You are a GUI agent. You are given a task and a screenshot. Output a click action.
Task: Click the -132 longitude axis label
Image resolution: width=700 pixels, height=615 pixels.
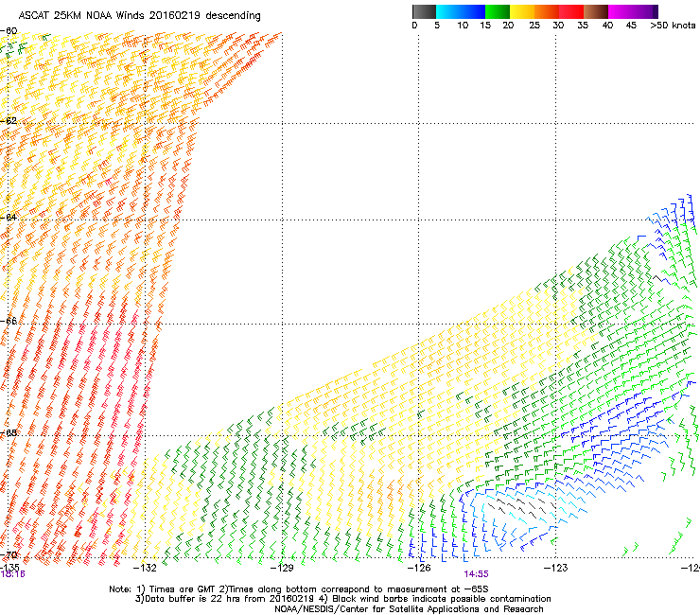pos(145,568)
